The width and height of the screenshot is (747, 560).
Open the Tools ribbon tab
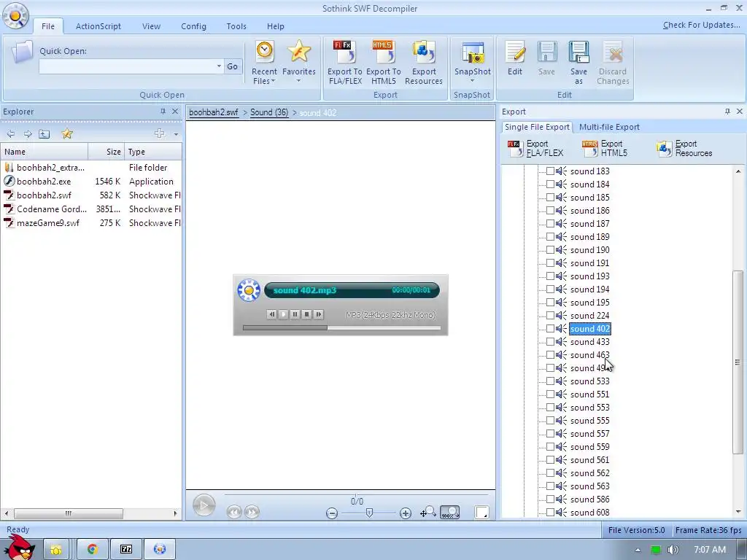click(236, 26)
